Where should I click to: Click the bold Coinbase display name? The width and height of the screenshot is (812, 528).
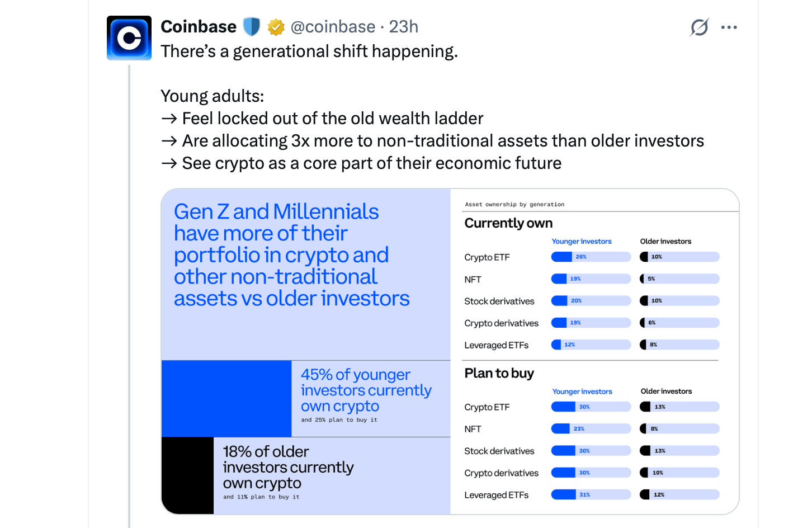tap(198, 26)
